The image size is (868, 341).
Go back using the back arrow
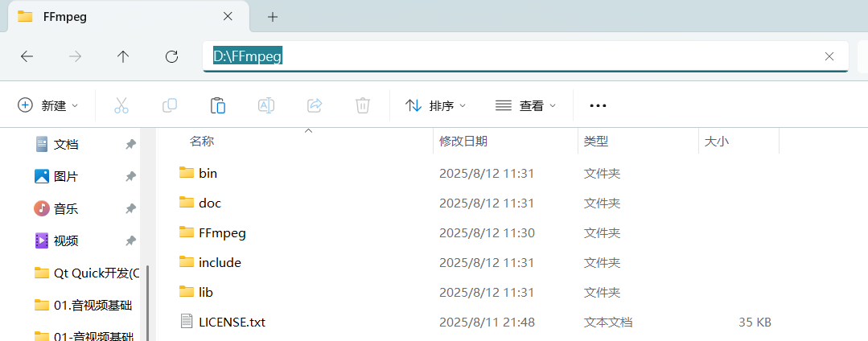tap(27, 56)
